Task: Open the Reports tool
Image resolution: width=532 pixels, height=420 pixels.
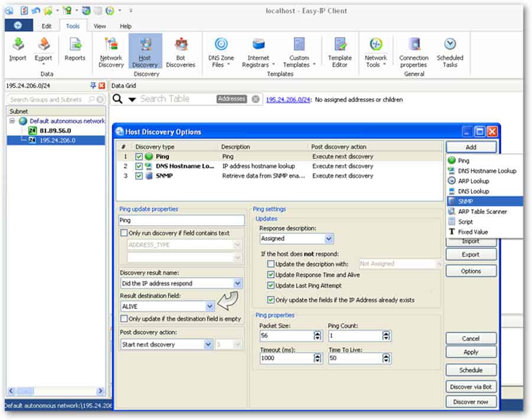Action: 74,50
